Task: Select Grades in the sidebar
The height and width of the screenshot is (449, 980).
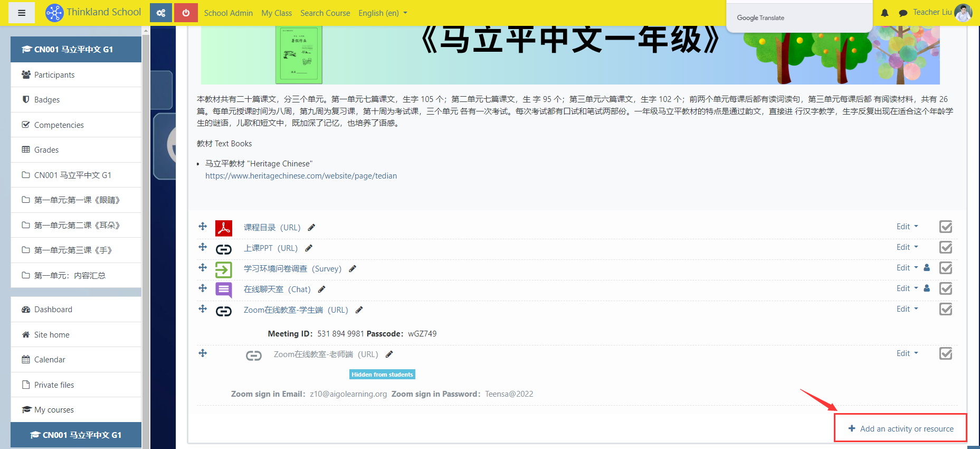Action: [x=46, y=150]
